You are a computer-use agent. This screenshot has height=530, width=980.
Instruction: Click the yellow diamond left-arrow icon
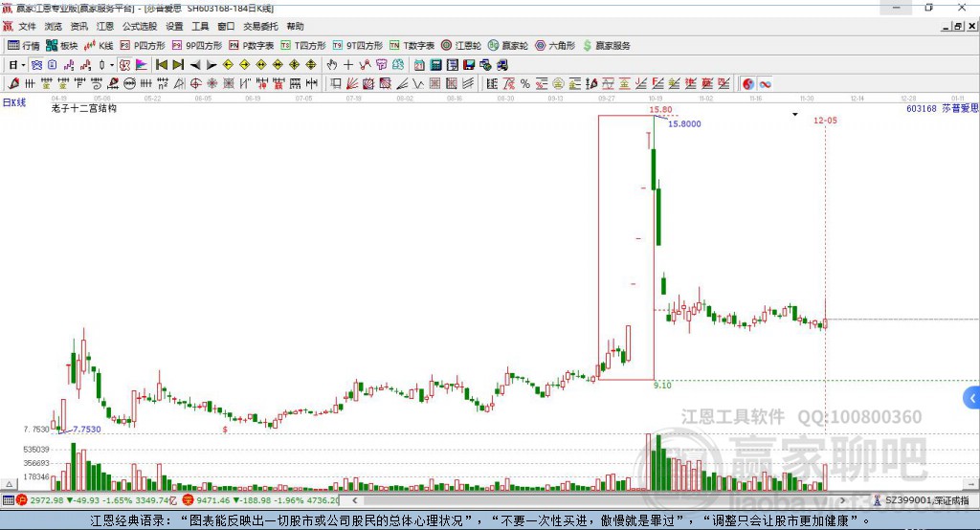point(228,65)
